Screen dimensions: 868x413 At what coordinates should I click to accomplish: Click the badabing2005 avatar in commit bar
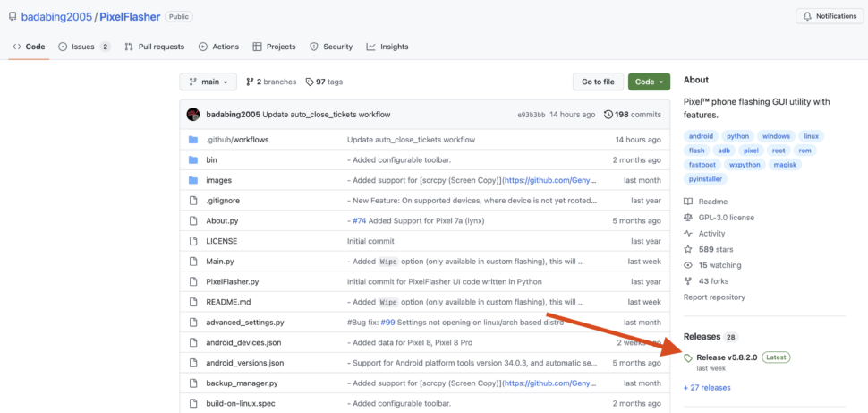point(193,114)
